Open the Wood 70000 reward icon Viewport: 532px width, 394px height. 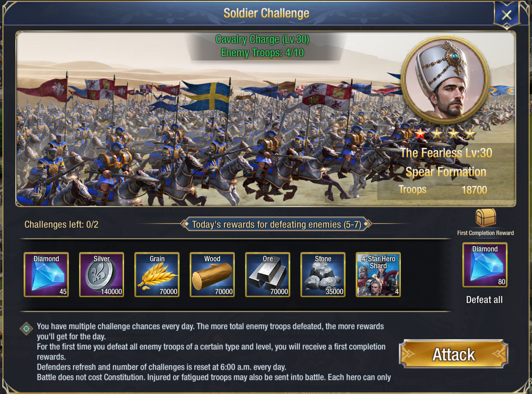(212, 275)
